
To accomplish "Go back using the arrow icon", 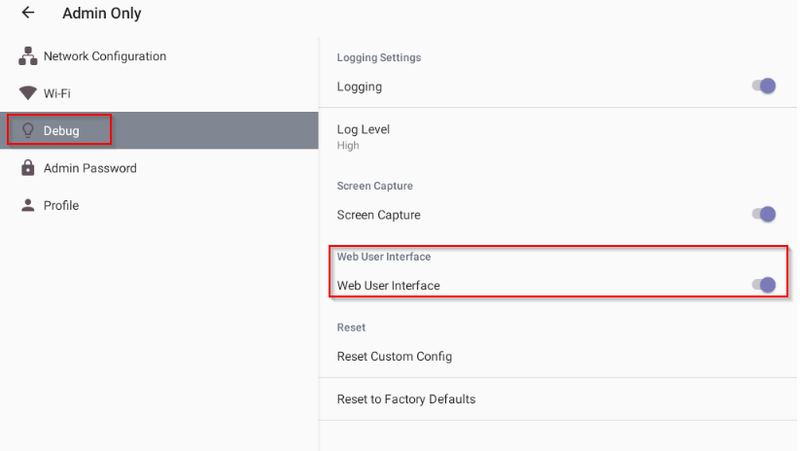I will click(x=28, y=12).
